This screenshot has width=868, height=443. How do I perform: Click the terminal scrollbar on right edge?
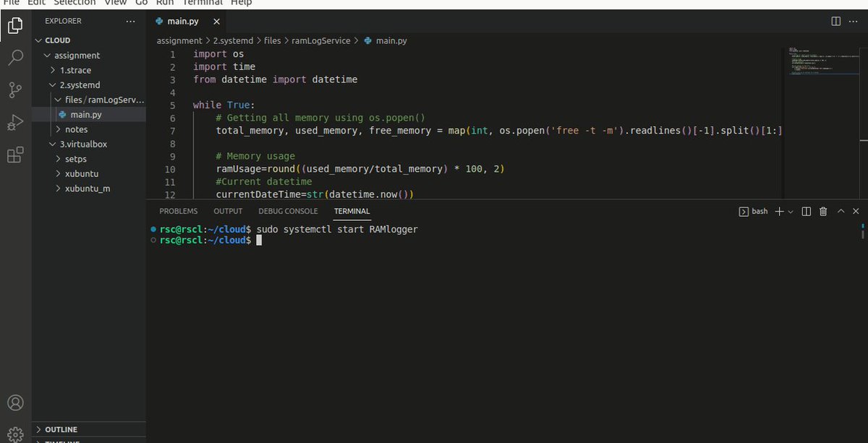pyautogui.click(x=864, y=231)
